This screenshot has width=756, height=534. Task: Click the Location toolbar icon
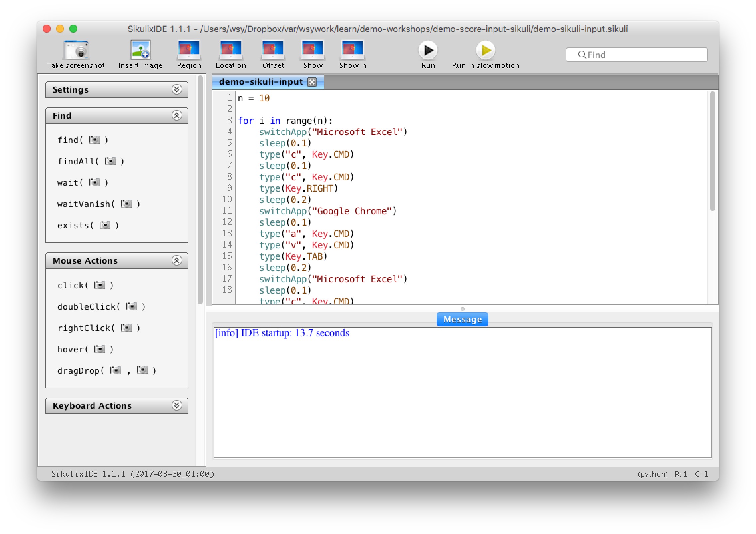231,50
